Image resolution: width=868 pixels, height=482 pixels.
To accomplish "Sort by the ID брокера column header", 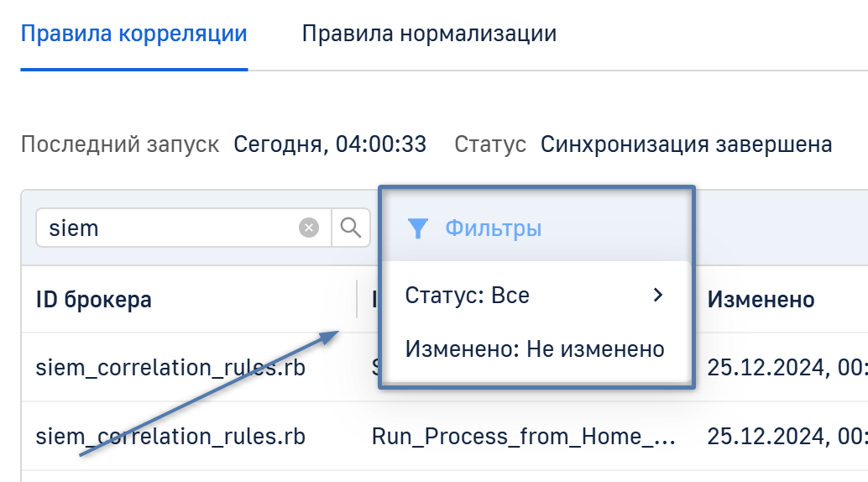I will (94, 299).
